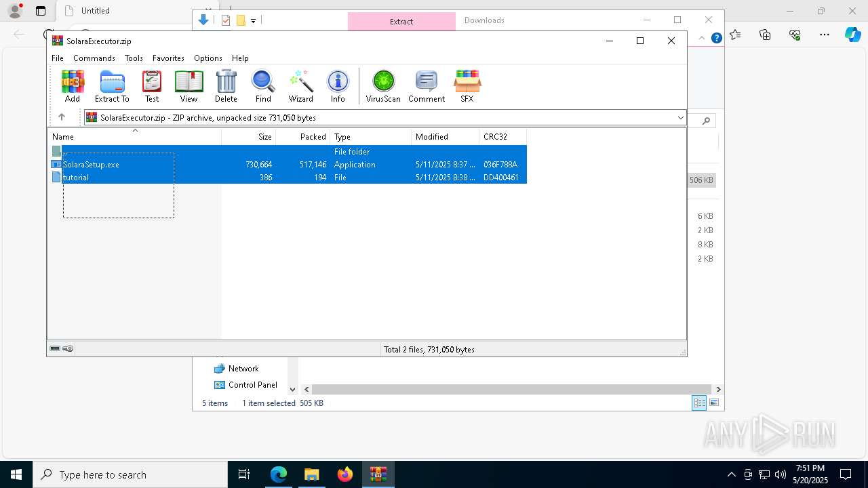Open the File menu in WinRAR
This screenshot has width=868, height=488.
pyautogui.click(x=58, y=58)
